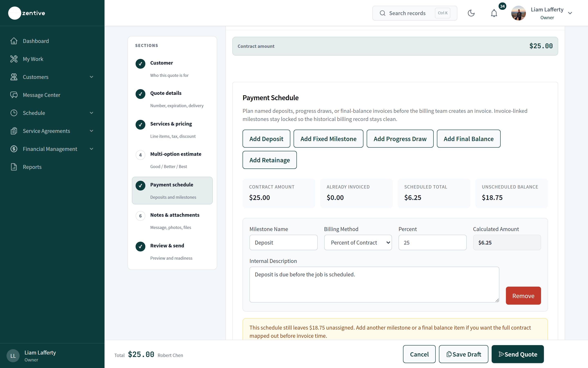The width and height of the screenshot is (588, 368).
Task: Click the My Work tools icon
Action: click(x=14, y=59)
